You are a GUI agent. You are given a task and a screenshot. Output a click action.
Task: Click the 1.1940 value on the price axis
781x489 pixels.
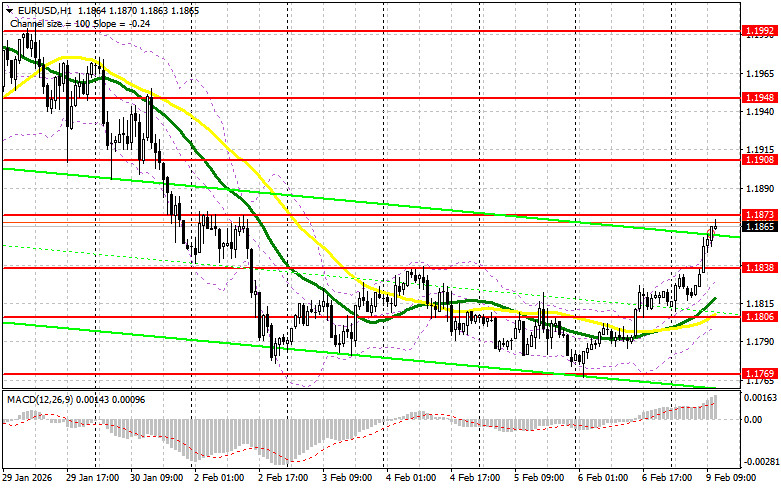click(x=760, y=112)
